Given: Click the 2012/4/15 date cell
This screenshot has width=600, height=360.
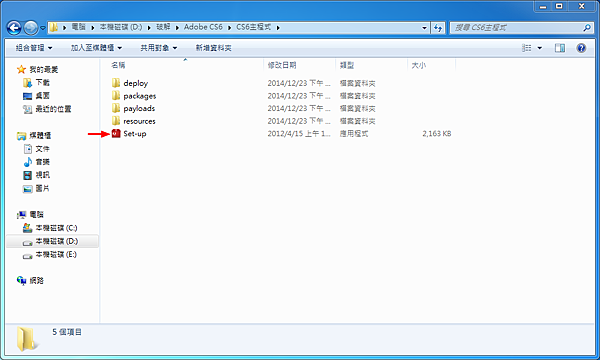Looking at the screenshot, I should point(298,134).
